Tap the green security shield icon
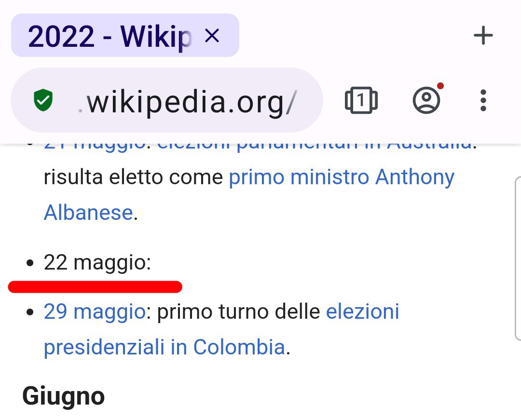 point(43,100)
